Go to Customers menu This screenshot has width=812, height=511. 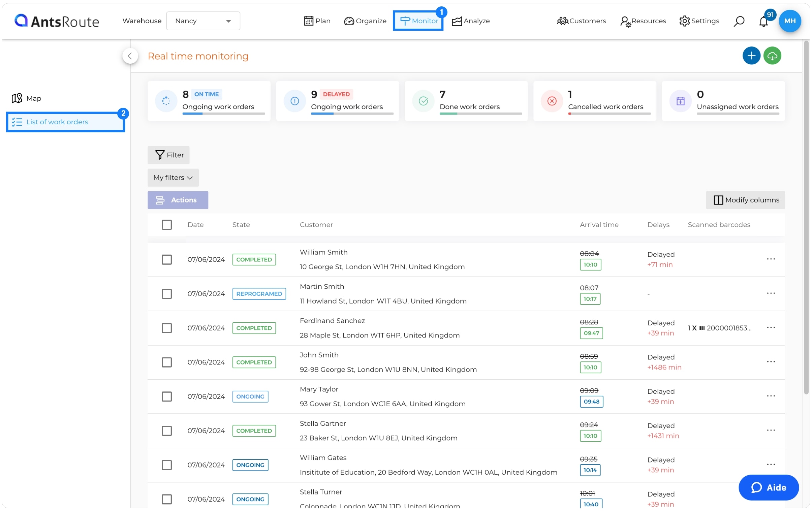click(x=581, y=21)
